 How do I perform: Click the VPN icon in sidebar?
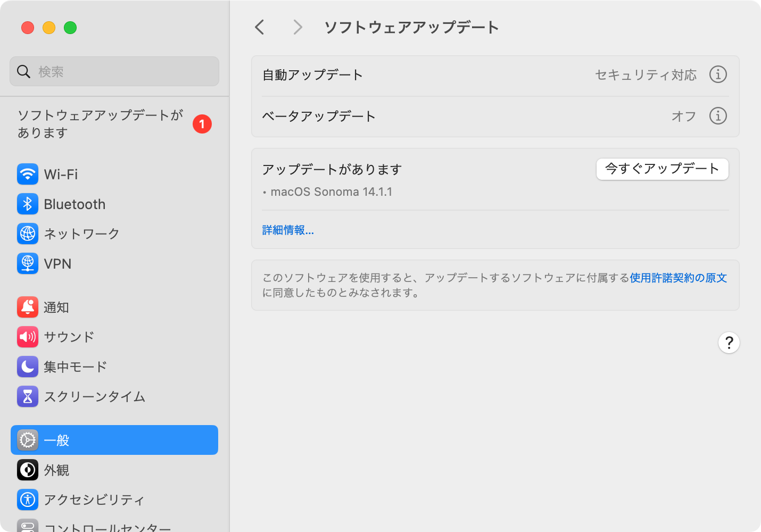(x=28, y=263)
